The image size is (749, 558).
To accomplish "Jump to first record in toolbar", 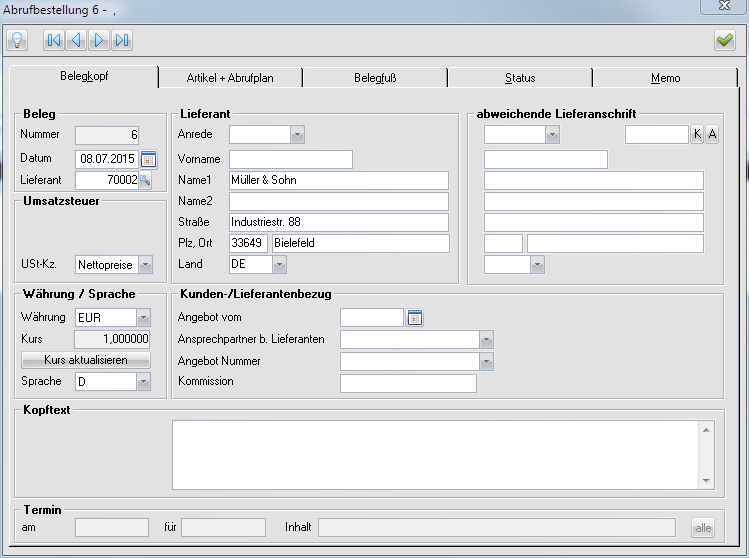I will pyautogui.click(x=53, y=40).
